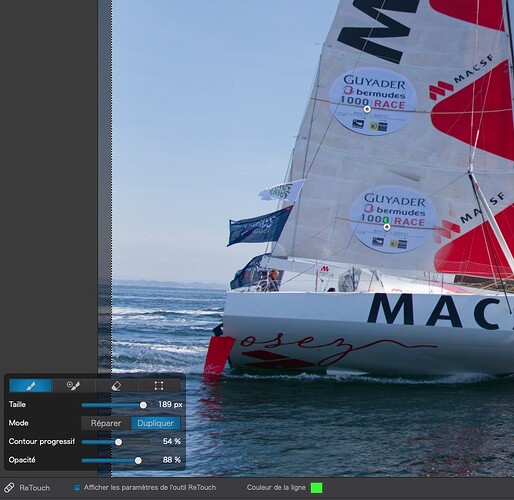Click the upper clone source point marker
514x500 pixels.
tap(367, 109)
